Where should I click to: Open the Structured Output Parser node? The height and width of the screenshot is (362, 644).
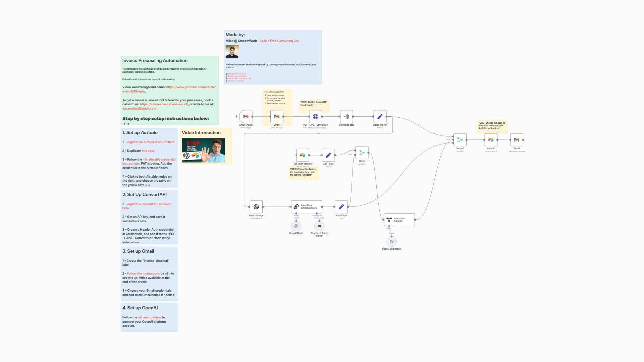tap(319, 226)
